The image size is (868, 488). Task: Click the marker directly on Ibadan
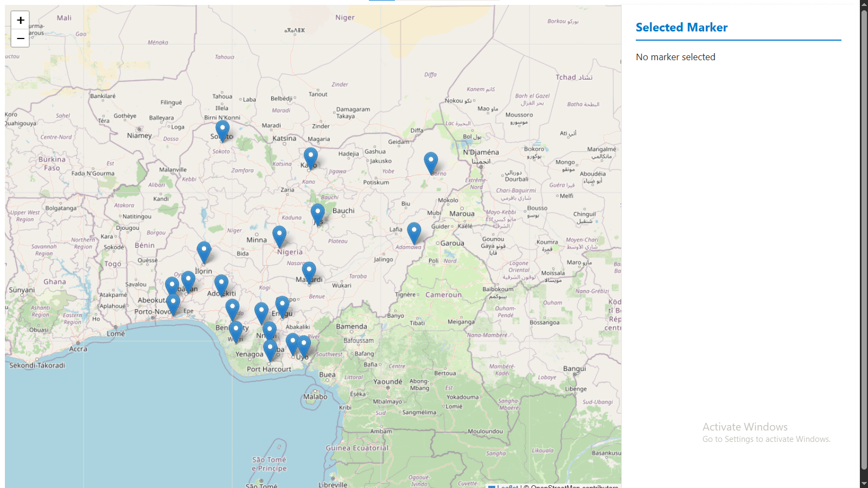pyautogui.click(x=188, y=281)
